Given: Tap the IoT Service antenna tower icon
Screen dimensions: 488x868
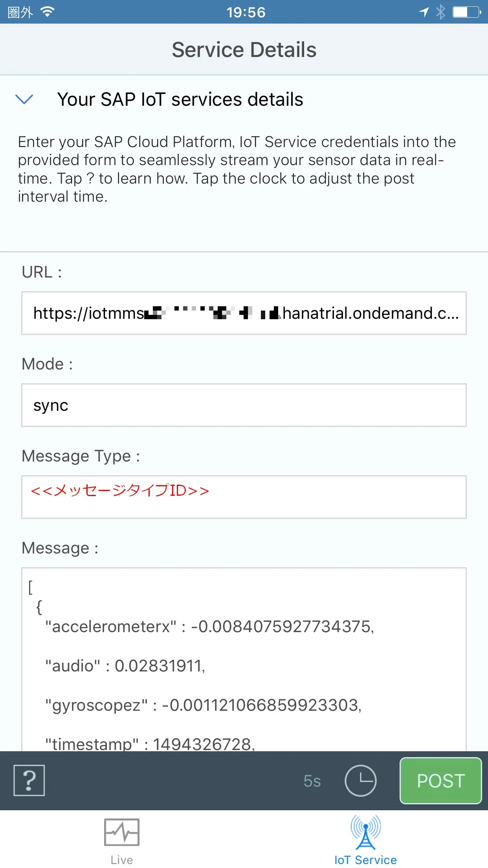Looking at the screenshot, I should [365, 832].
